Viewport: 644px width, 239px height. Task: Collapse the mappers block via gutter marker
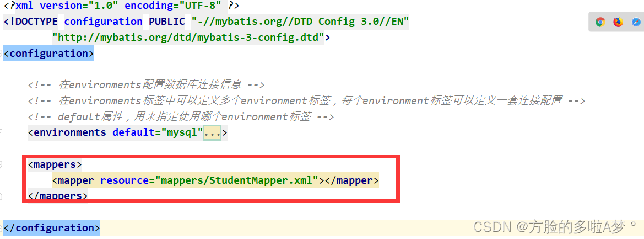click(x=1, y=164)
